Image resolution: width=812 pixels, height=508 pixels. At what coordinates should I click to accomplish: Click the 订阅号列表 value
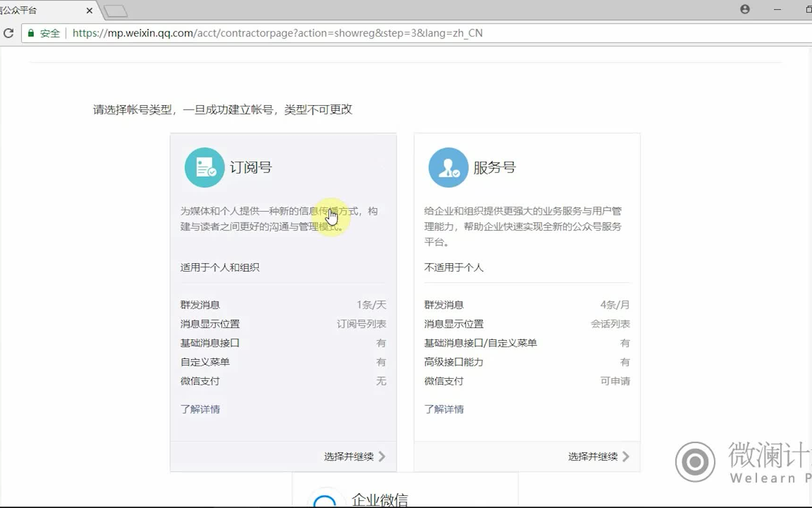(361, 324)
